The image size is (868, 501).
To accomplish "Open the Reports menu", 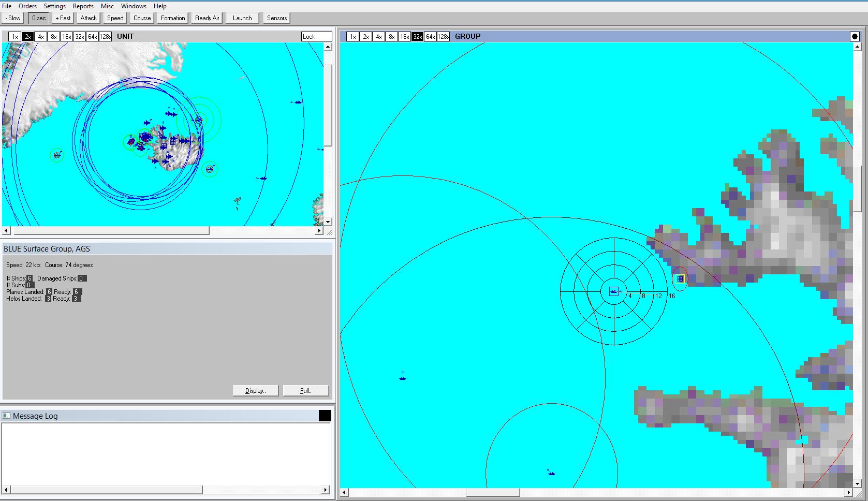I will pos(83,6).
